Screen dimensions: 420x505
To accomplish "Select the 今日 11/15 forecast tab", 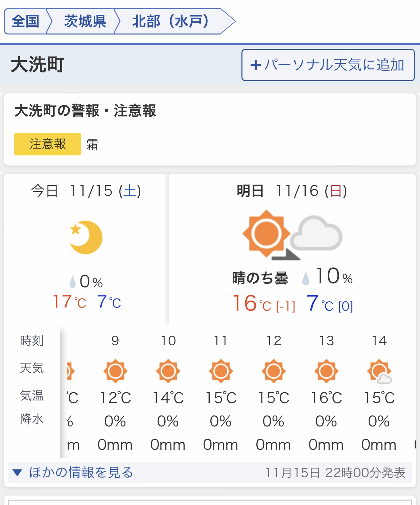I will (86, 191).
